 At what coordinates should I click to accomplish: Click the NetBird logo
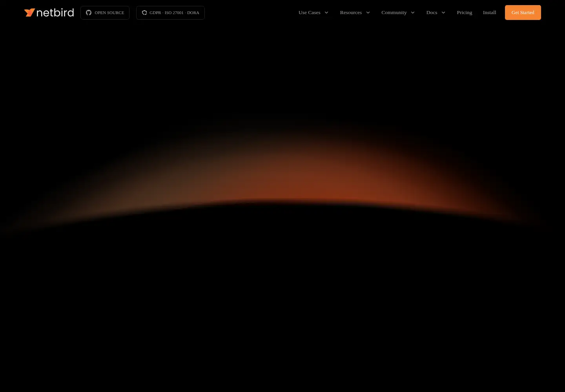[x=49, y=13]
